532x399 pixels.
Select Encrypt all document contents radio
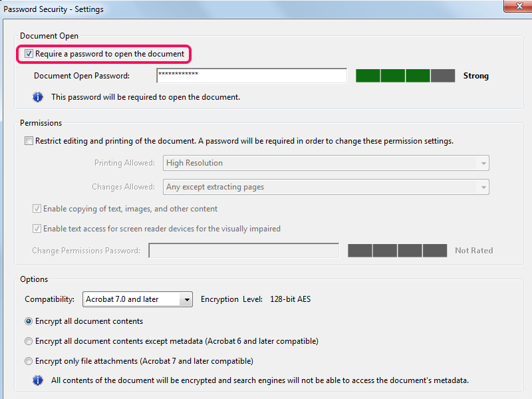[29, 321]
